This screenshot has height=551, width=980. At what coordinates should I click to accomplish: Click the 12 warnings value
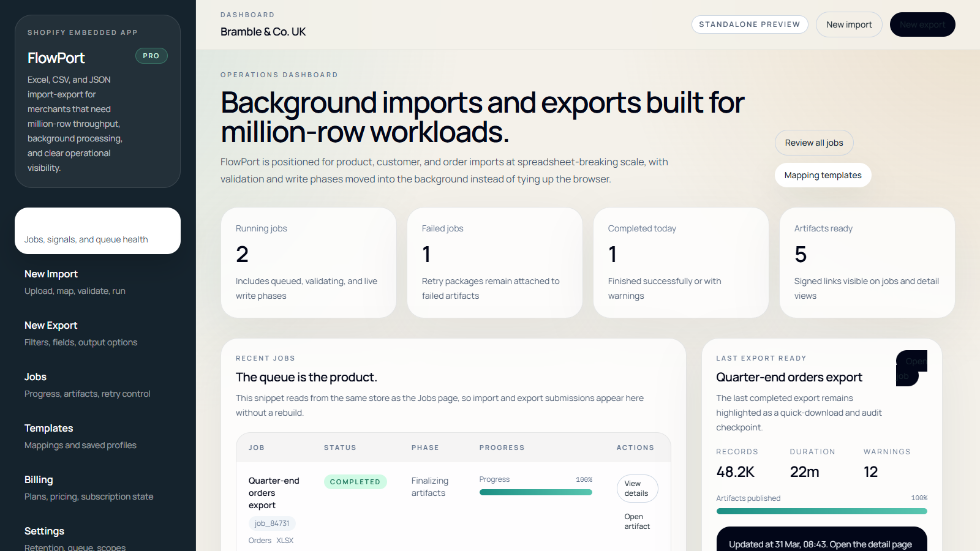click(871, 472)
